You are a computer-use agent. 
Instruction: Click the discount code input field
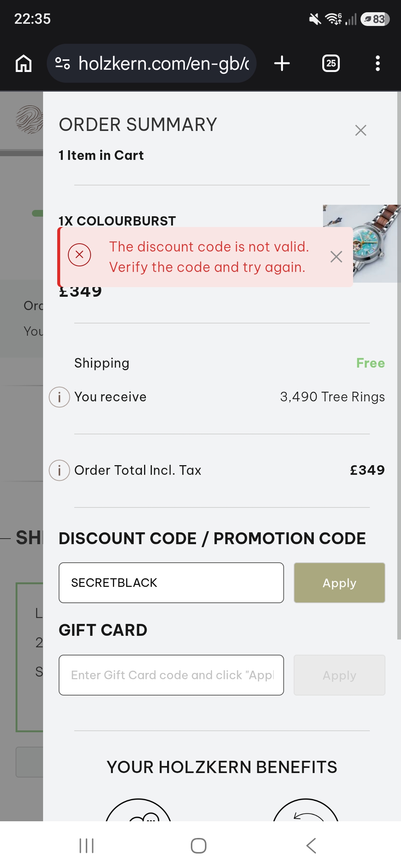(171, 583)
